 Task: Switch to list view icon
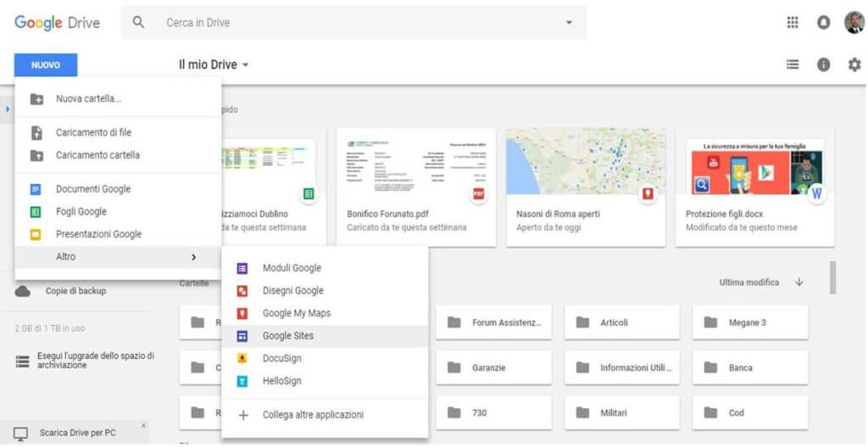click(793, 64)
